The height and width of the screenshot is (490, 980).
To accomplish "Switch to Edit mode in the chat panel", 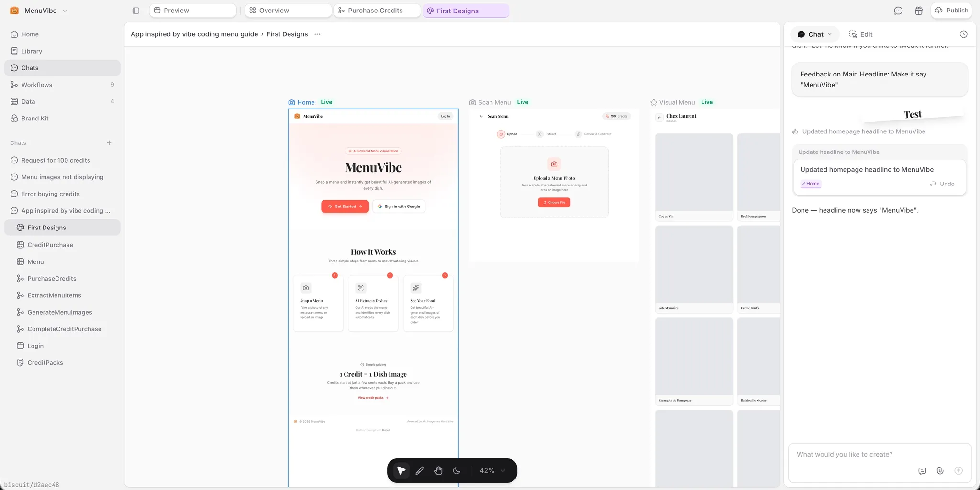I will point(861,34).
